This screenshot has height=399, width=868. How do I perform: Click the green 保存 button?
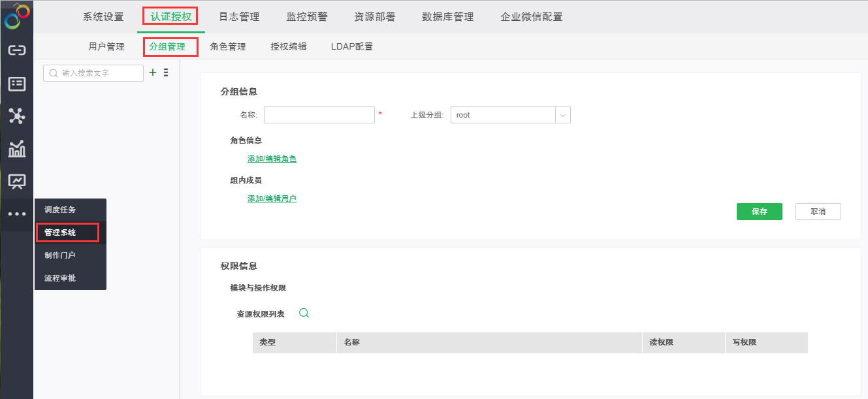(759, 212)
